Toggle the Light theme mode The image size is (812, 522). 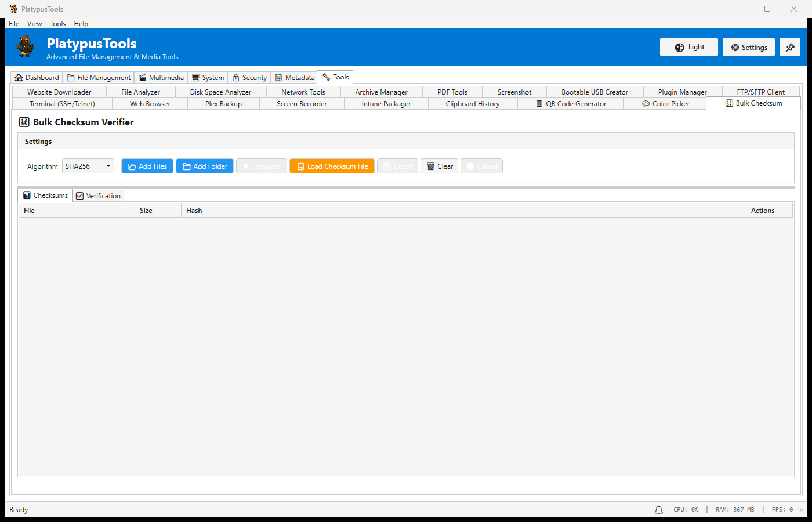(x=688, y=46)
